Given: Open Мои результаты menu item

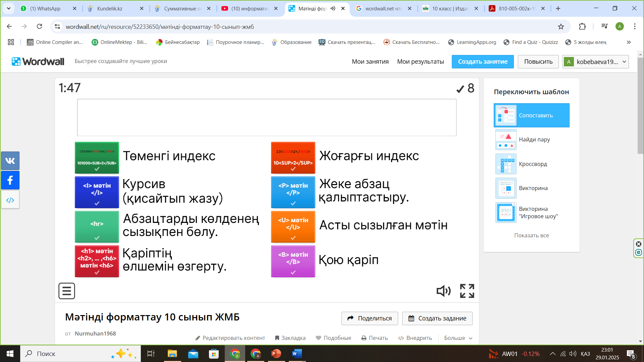Looking at the screenshot, I should pos(420,62).
